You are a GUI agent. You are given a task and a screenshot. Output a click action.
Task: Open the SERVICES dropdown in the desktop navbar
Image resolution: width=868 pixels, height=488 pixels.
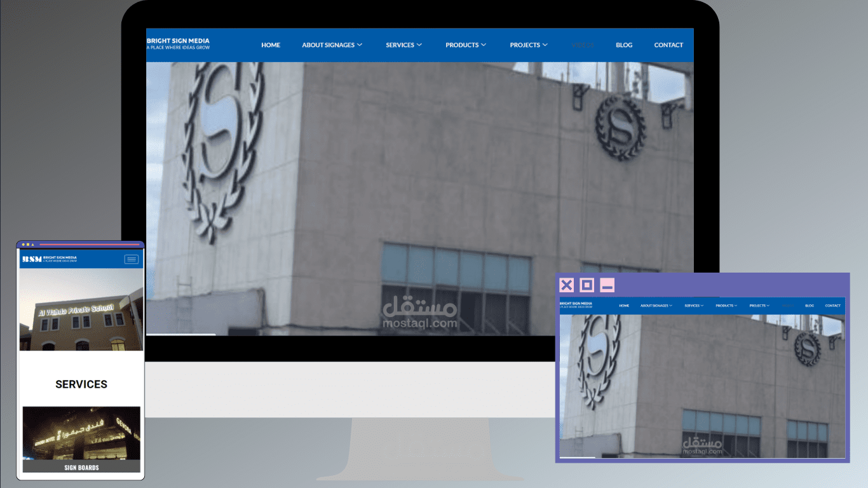tap(403, 44)
